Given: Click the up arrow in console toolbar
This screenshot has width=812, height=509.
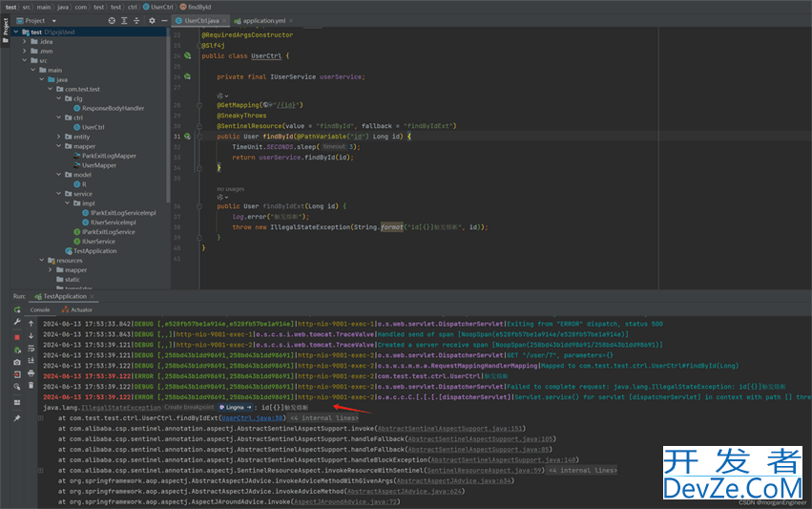Looking at the screenshot, I should pyautogui.click(x=31, y=324).
